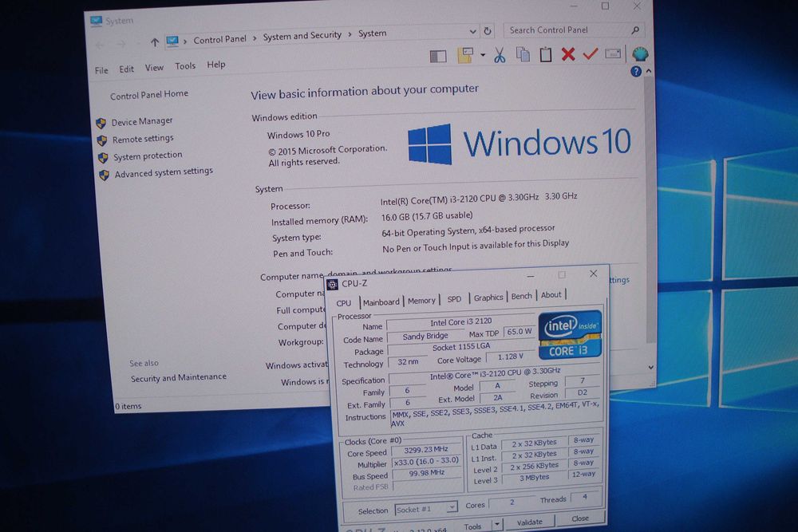Click the Max TDP value 65.0 W
The image size is (798, 532).
pyautogui.click(x=519, y=332)
